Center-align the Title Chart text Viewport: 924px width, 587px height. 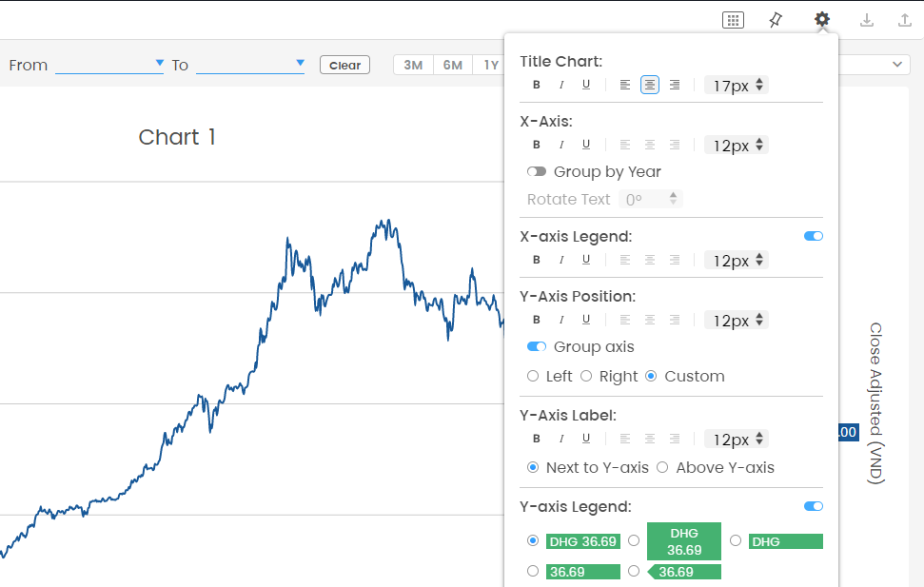tap(650, 85)
